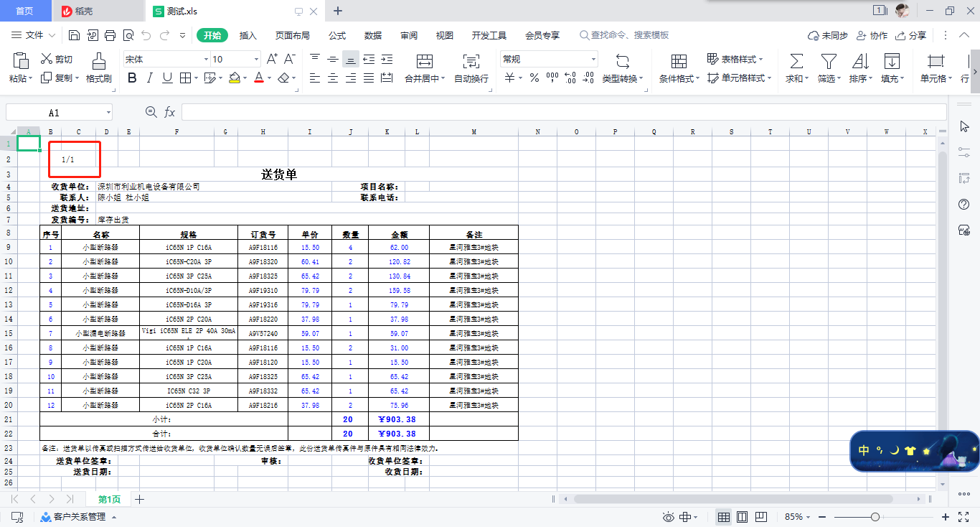Click the increase decimal places icon
This screenshot has height=527, width=980.
570,78
